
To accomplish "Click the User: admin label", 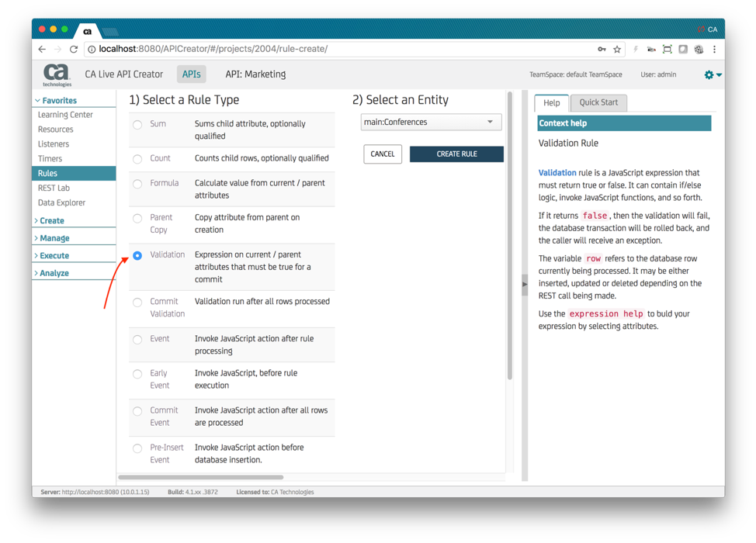I will 658,74.
